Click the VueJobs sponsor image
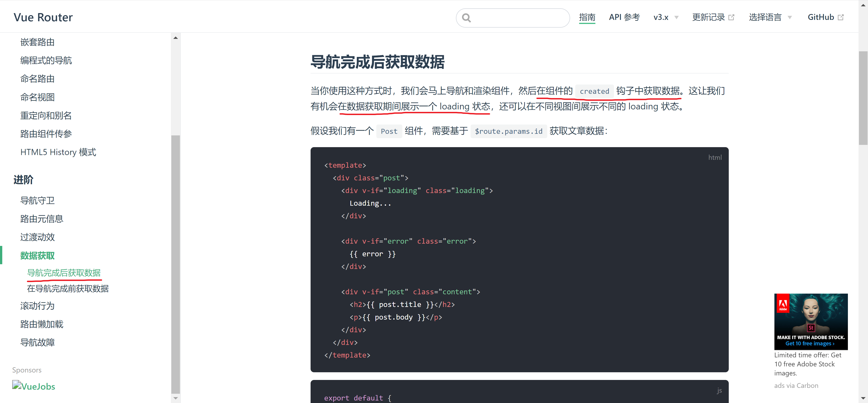The width and height of the screenshot is (868, 403). click(34, 386)
